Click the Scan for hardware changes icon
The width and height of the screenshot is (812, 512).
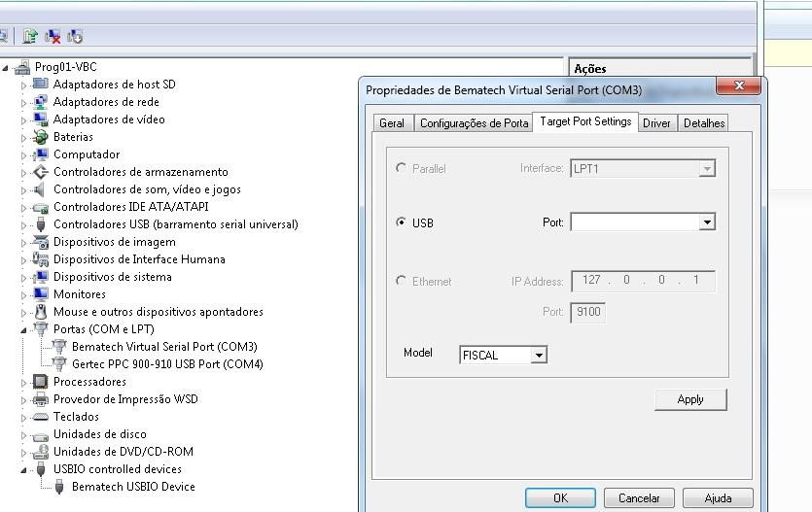pyautogui.click(x=75, y=36)
